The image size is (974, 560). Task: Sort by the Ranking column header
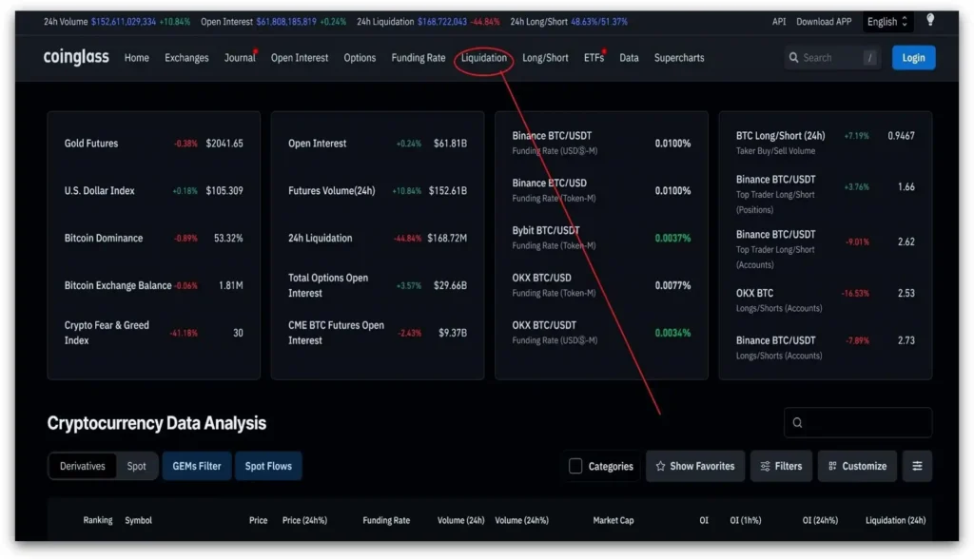click(x=98, y=520)
